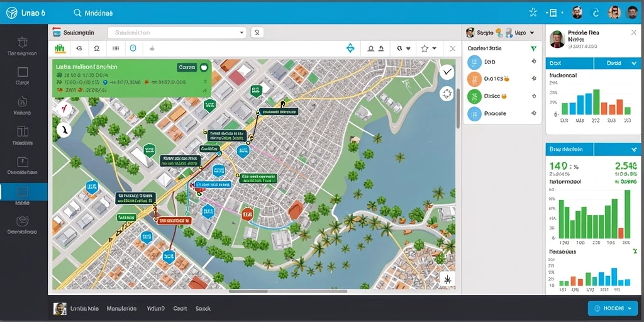The height and width of the screenshot is (322, 644).
Task: Click the star icon in the blue header
Action: (533, 13)
